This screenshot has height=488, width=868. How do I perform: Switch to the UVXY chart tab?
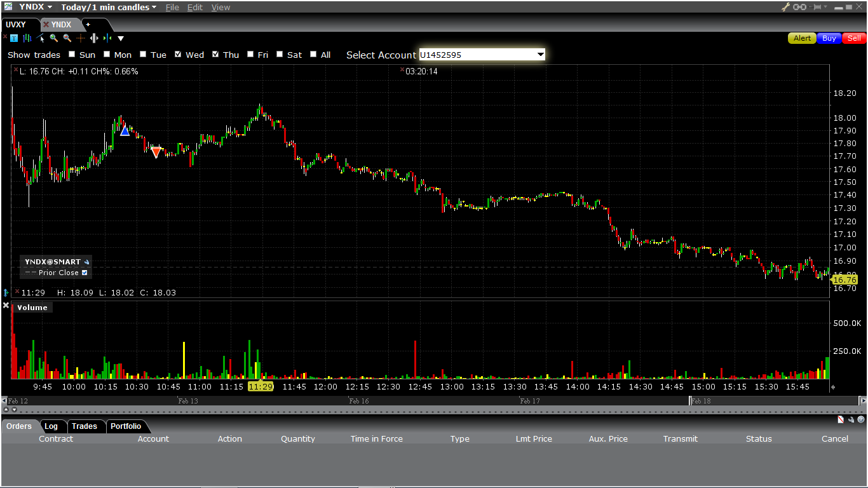click(x=17, y=25)
